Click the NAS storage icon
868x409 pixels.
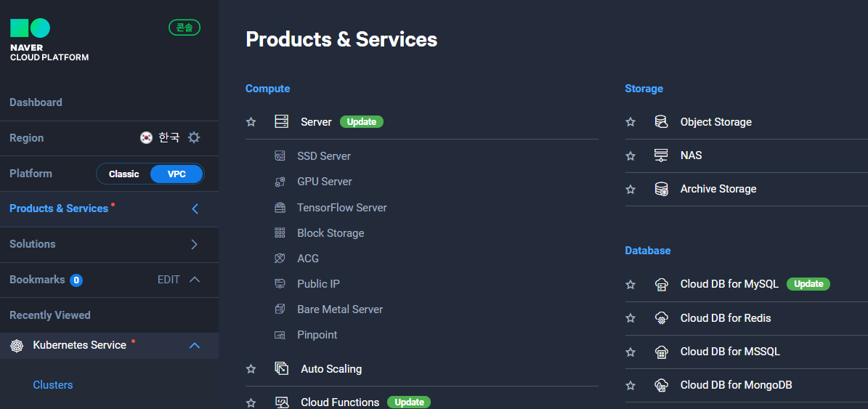pos(661,155)
